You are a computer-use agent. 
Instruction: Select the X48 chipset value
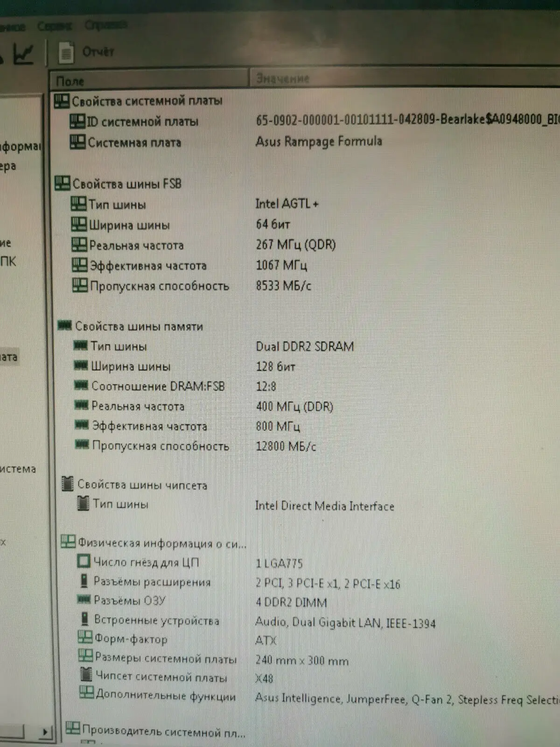264,678
